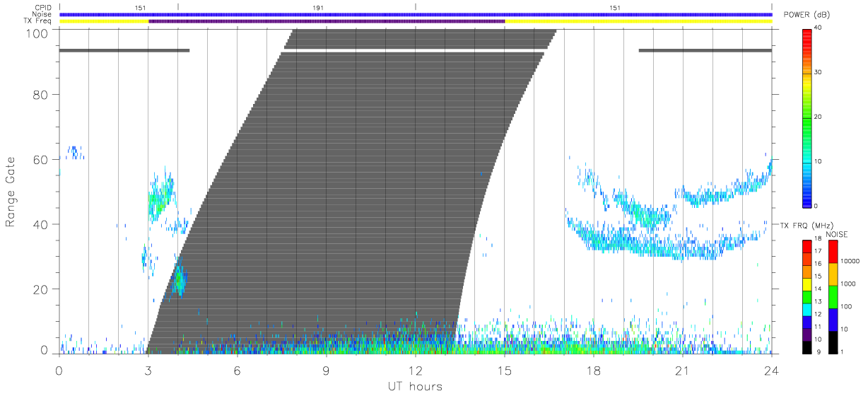This screenshot has height=401, width=868.
Task: Click the '9' label on the TX FRQ scale
Action: click(x=819, y=351)
